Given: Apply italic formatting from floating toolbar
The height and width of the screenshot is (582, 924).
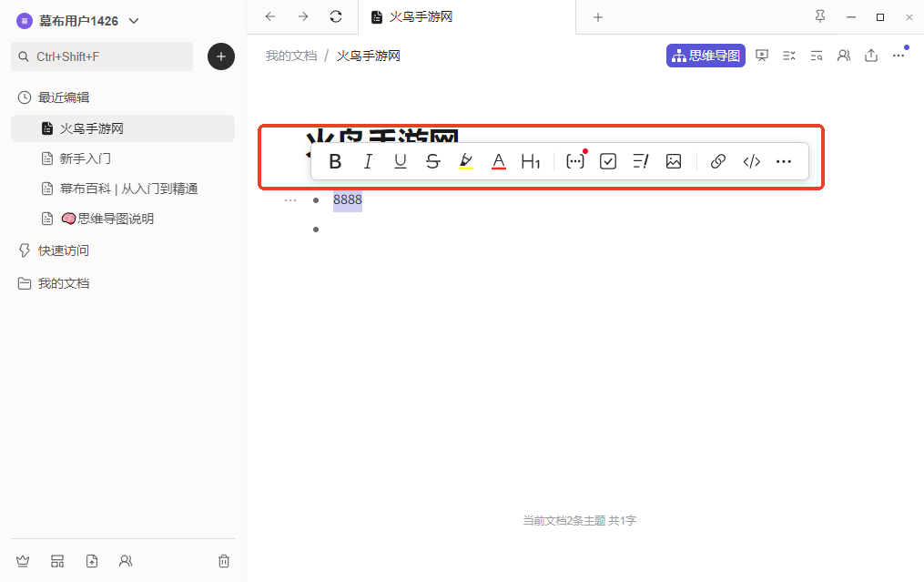Looking at the screenshot, I should [x=368, y=161].
